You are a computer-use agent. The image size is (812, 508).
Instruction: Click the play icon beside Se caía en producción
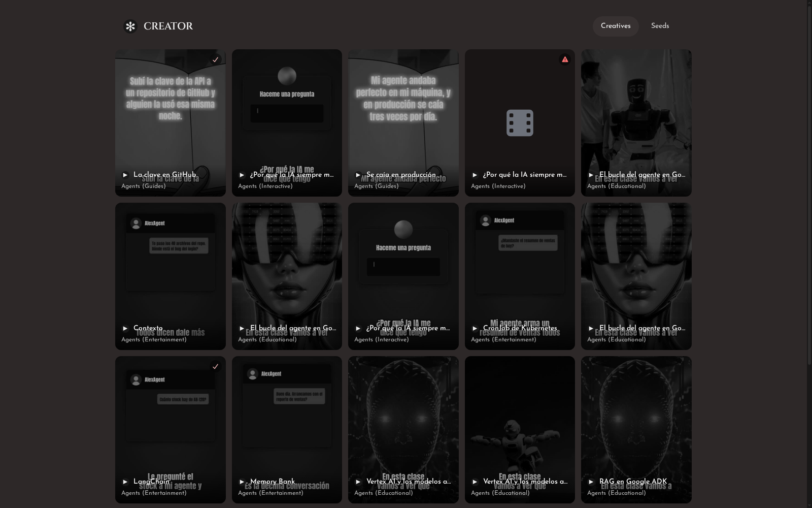[x=358, y=175]
